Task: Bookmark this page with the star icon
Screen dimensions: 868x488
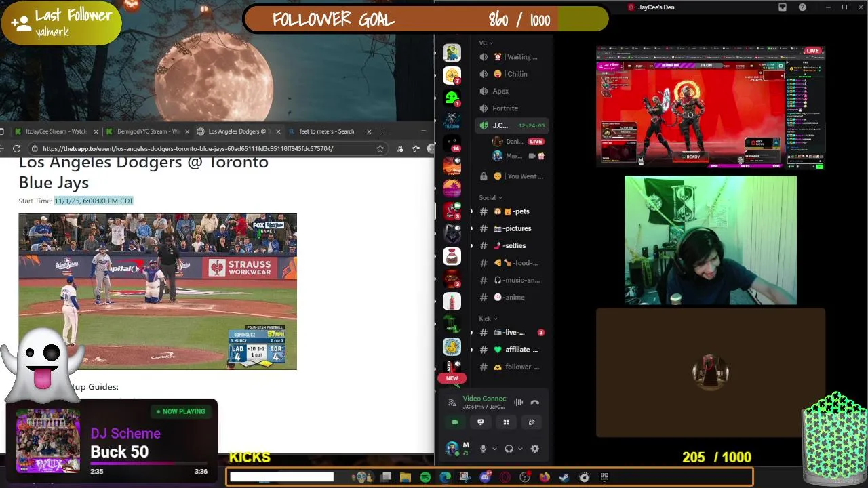Action: [380, 148]
